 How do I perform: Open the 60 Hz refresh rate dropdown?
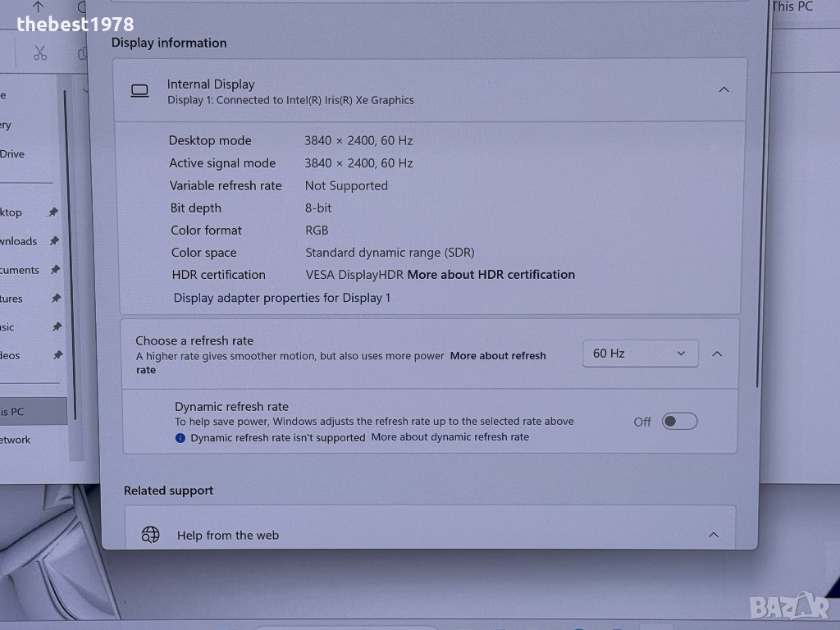tap(640, 354)
